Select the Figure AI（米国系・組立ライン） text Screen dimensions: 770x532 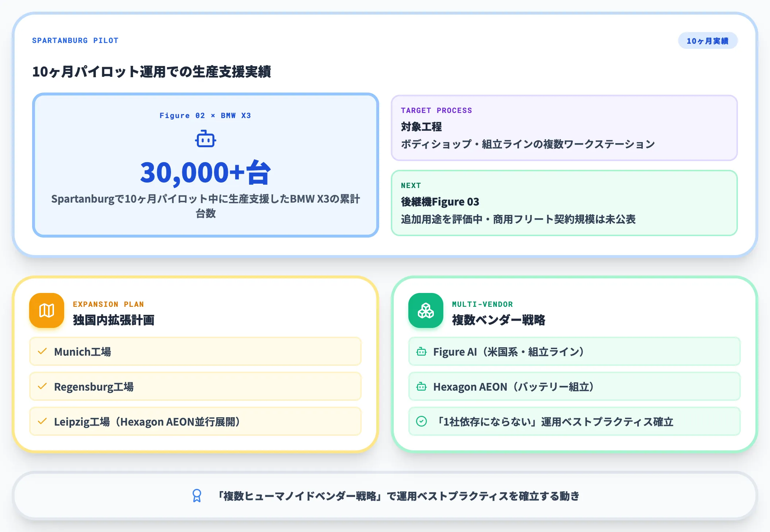(509, 352)
